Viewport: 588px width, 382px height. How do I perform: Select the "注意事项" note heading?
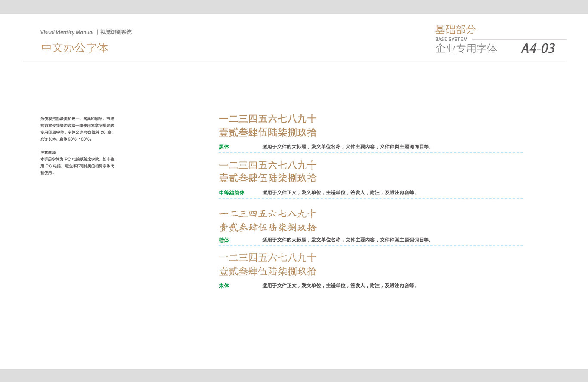(48, 153)
